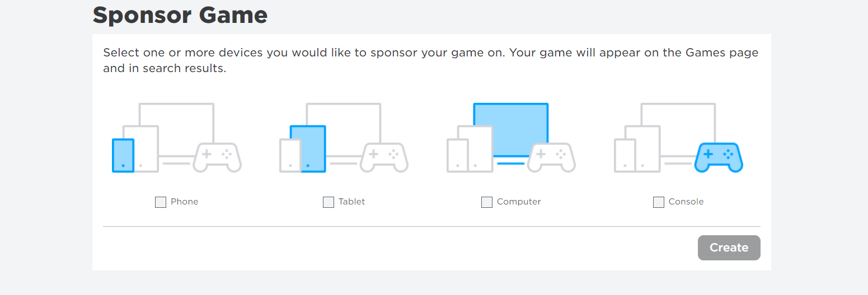Image resolution: width=868 pixels, height=295 pixels.
Task: Tick the Tablet checkbox
Action: [x=329, y=202]
